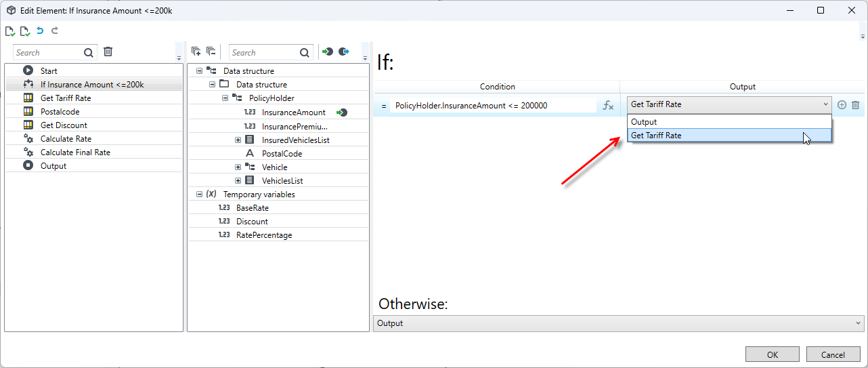Expand the VehiclesList node
The image size is (868, 368).
[238, 180]
